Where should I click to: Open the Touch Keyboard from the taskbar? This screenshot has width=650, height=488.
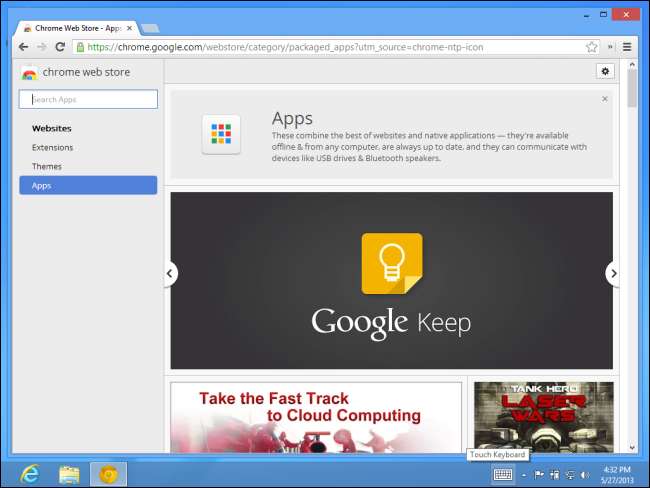502,474
